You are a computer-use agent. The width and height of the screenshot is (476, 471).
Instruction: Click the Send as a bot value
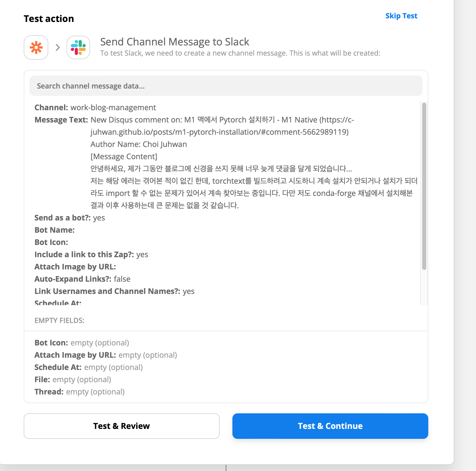point(99,218)
